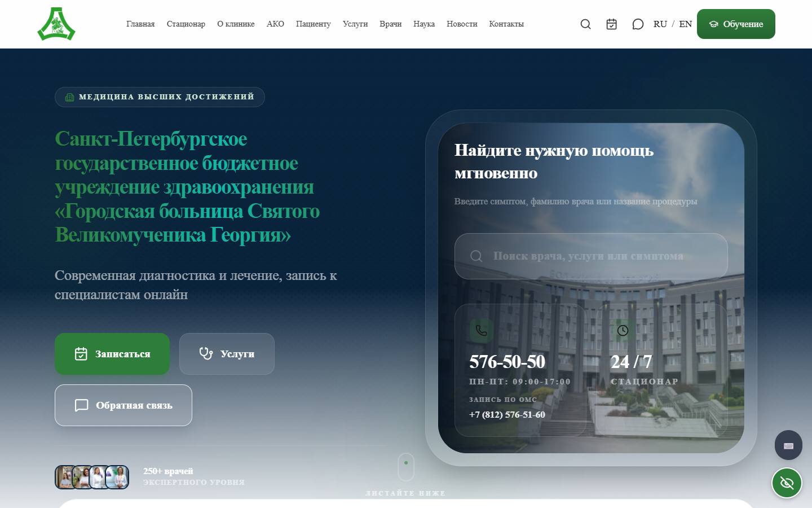Viewport: 812px width, 508px height.
Task: Click the Обратная связь button
Action: (x=123, y=405)
